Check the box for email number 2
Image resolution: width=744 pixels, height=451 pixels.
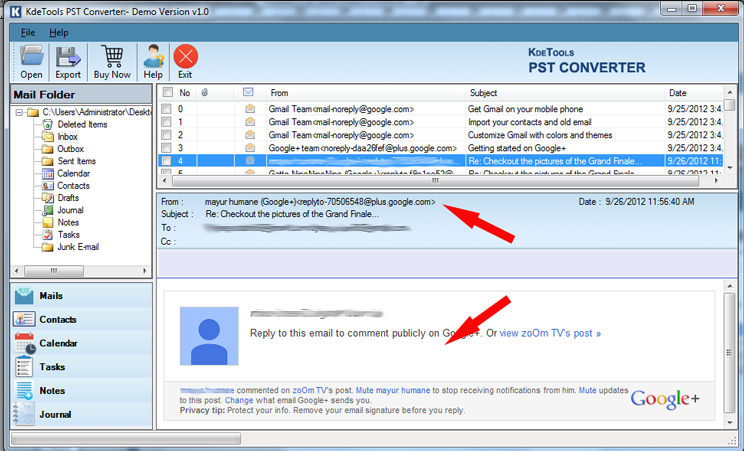167,135
